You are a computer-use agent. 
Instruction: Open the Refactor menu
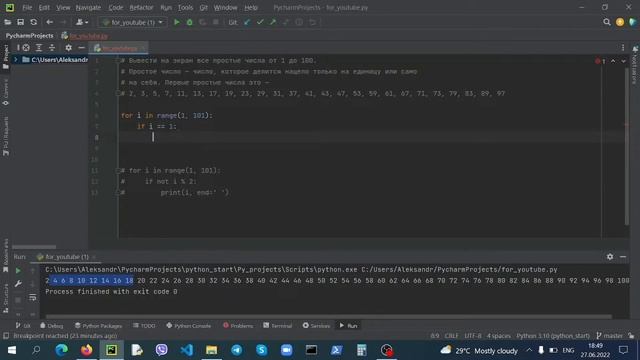point(141,7)
